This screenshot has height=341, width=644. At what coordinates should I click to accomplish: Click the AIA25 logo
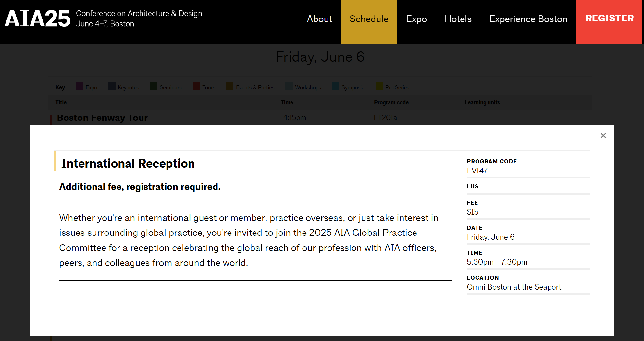pyautogui.click(x=38, y=19)
